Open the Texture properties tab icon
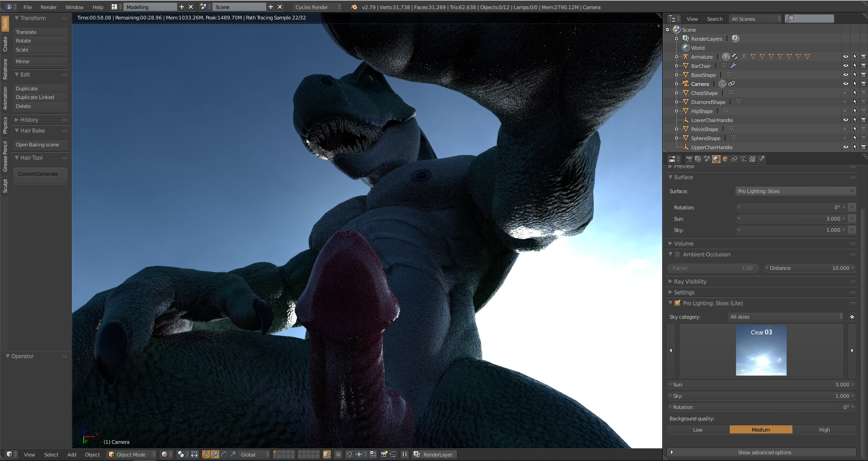The height and width of the screenshot is (461, 868). (x=752, y=159)
